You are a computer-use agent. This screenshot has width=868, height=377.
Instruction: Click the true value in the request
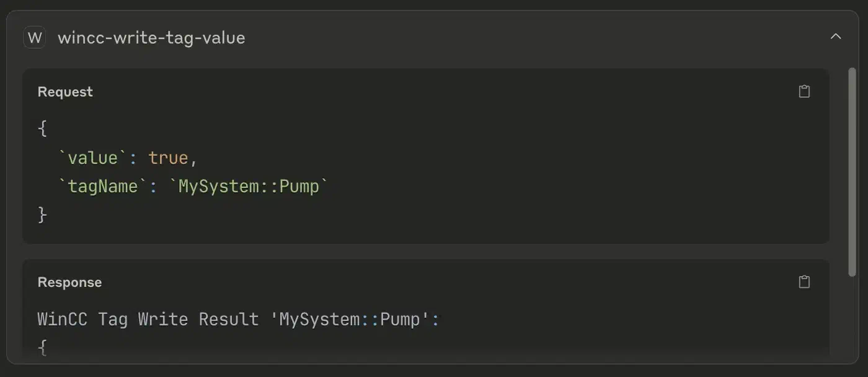(x=168, y=158)
